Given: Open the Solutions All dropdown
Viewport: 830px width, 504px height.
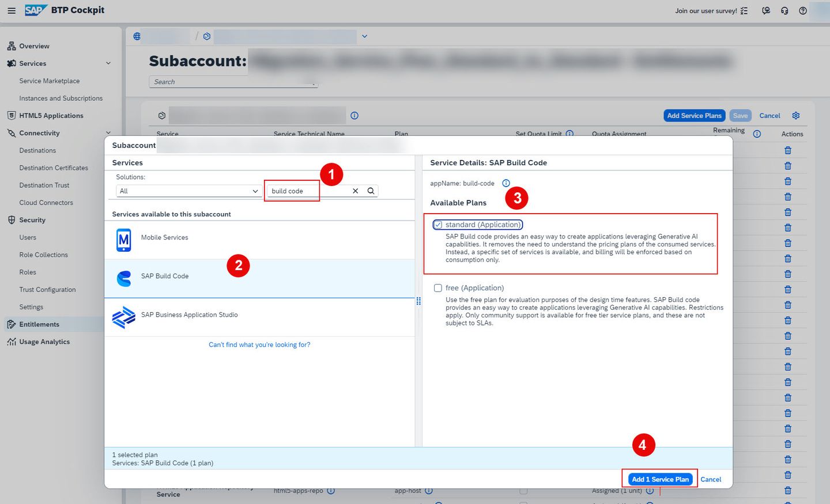Looking at the screenshot, I should coord(189,191).
